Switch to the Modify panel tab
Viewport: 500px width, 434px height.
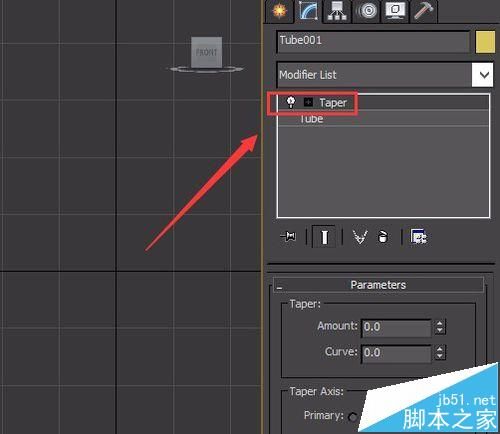pyautogui.click(x=308, y=11)
